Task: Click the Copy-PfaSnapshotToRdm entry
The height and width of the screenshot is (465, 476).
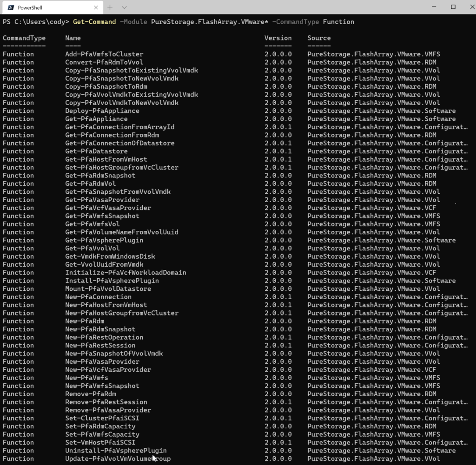Action: [x=106, y=86]
